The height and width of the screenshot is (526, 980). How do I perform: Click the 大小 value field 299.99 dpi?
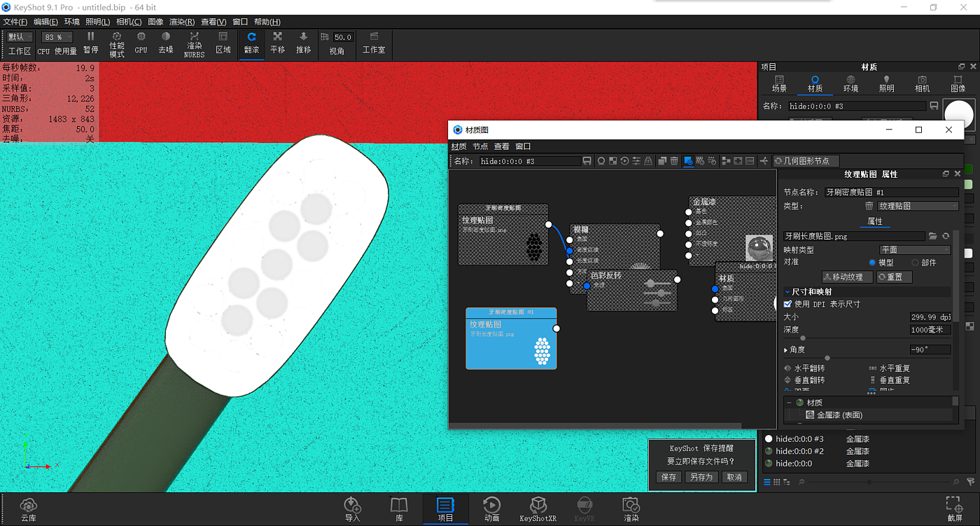tap(930, 317)
